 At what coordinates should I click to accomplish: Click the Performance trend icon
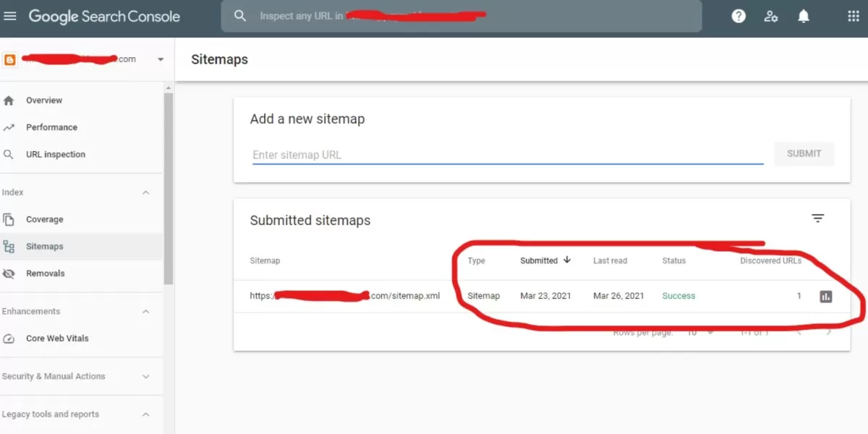(9, 127)
